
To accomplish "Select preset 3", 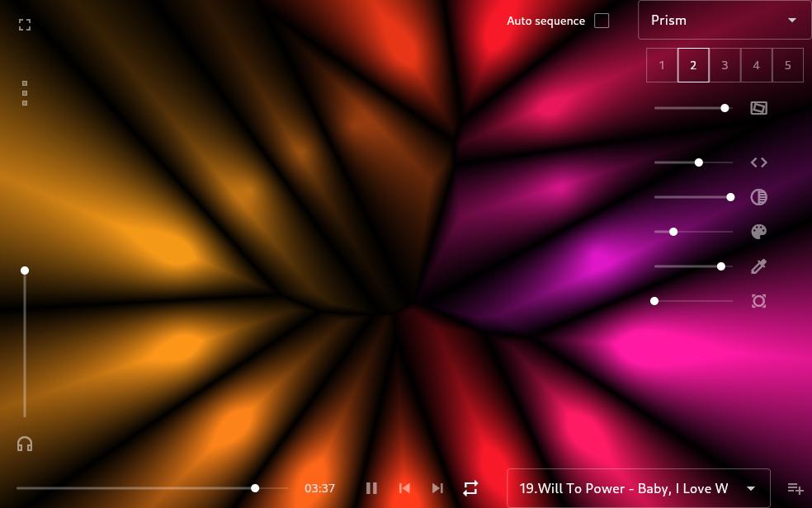I will coord(725,65).
